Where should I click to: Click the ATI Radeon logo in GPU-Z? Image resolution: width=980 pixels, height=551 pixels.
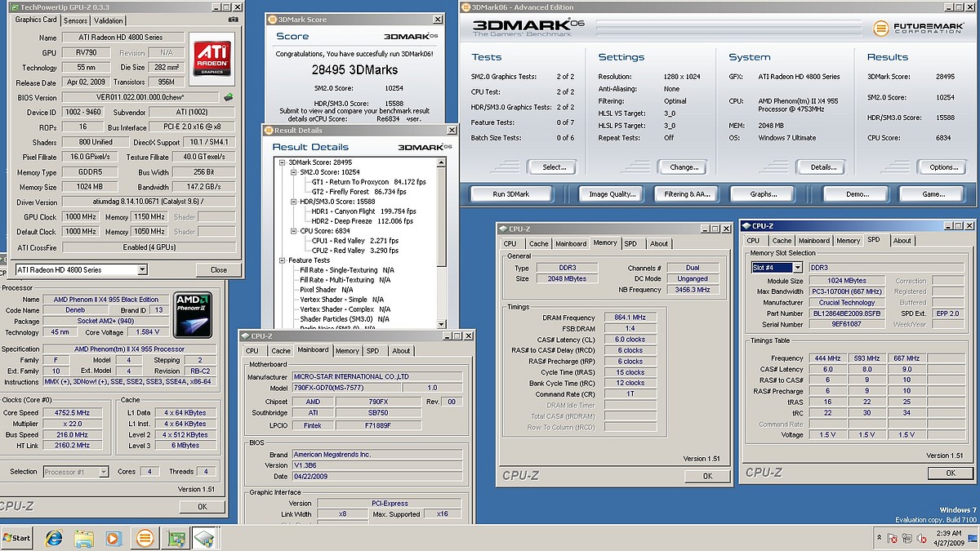tap(211, 57)
